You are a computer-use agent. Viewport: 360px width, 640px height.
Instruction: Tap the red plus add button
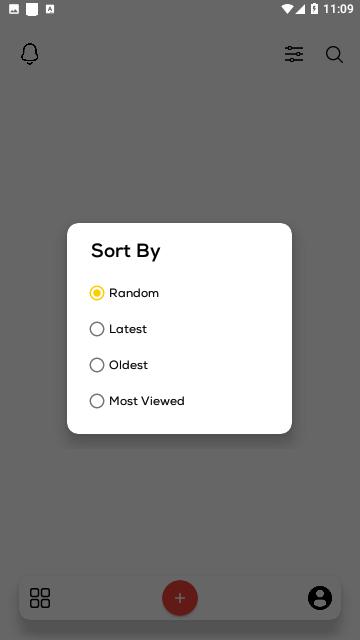[180, 598]
